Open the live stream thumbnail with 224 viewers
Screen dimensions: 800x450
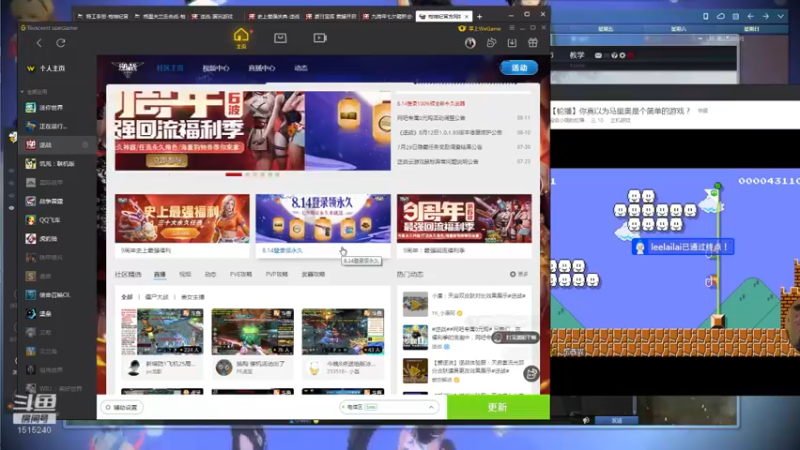[162, 332]
